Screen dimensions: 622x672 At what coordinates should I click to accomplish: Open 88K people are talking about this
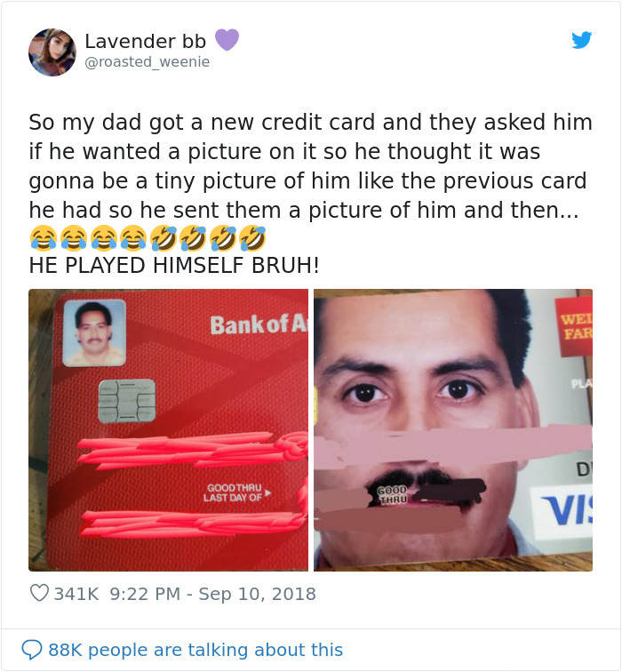click(x=195, y=650)
